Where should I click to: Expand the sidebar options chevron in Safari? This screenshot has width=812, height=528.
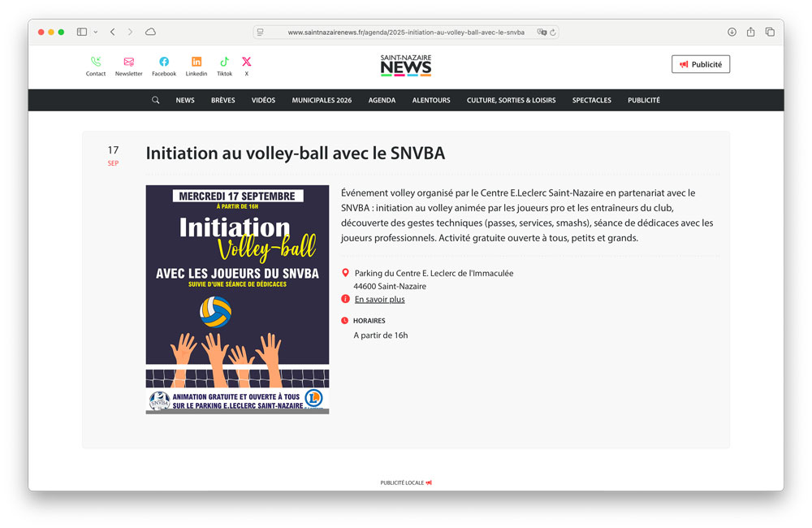pos(95,32)
